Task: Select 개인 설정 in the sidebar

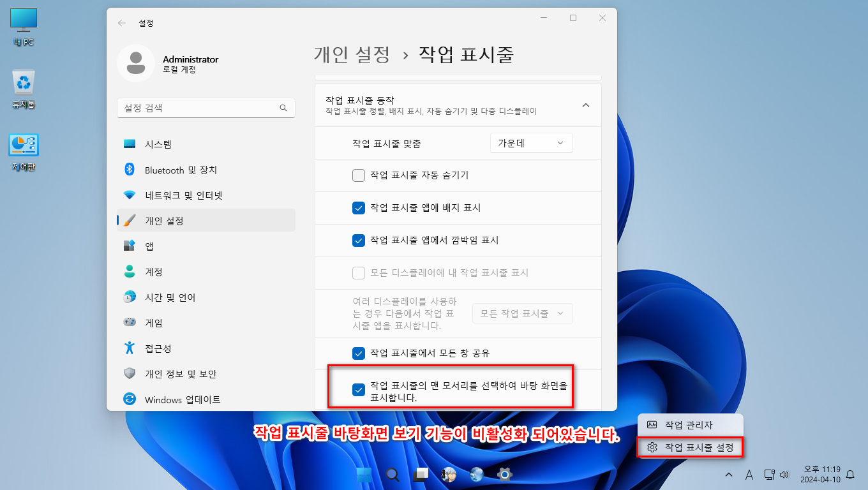Action: tap(206, 221)
